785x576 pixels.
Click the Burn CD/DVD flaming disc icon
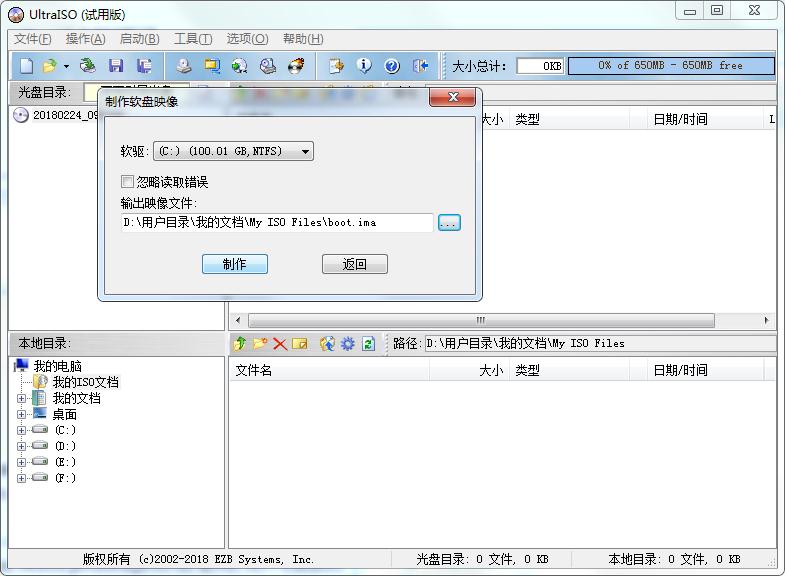point(296,66)
